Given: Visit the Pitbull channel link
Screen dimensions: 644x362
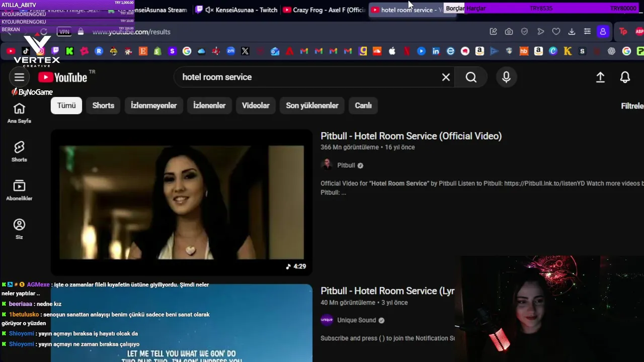Looking at the screenshot, I should pos(346,165).
